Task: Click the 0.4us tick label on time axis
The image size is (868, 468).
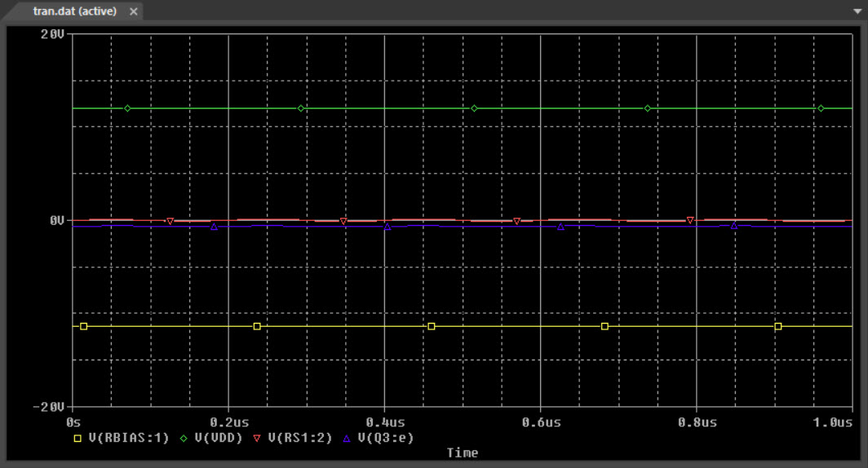Action: pos(385,422)
